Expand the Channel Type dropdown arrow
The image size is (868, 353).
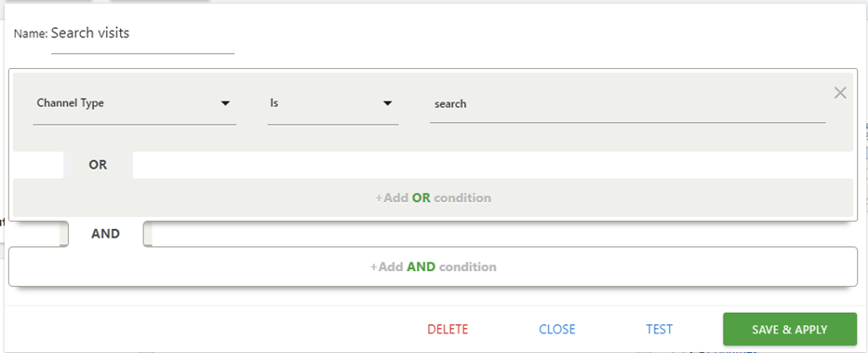coord(225,103)
